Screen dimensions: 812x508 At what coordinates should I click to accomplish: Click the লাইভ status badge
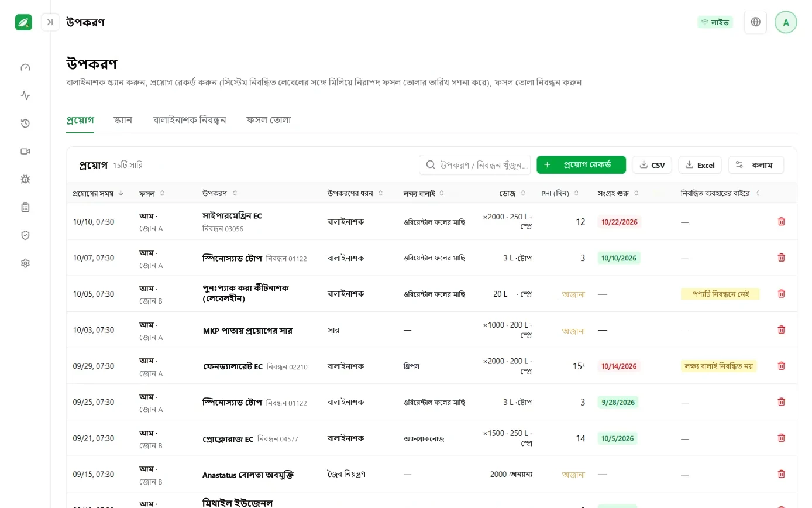coord(715,22)
